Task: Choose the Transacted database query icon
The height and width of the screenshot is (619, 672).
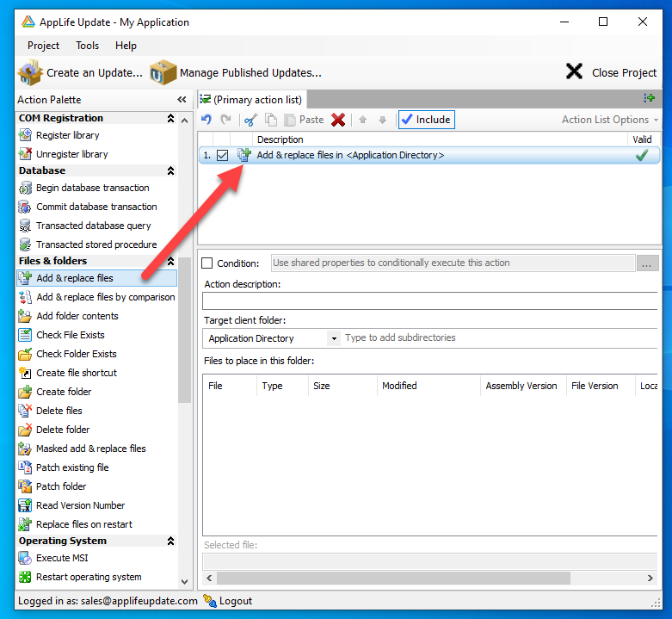Action: (x=25, y=226)
